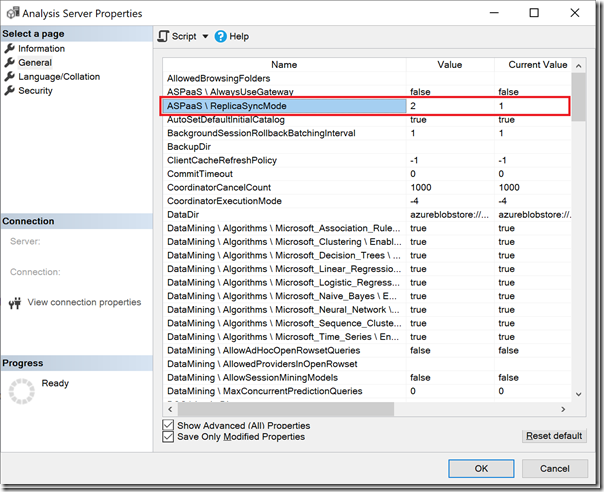Toggle Show Advanced (All) Properties checkbox
This screenshot has height=492, width=604.
point(168,425)
